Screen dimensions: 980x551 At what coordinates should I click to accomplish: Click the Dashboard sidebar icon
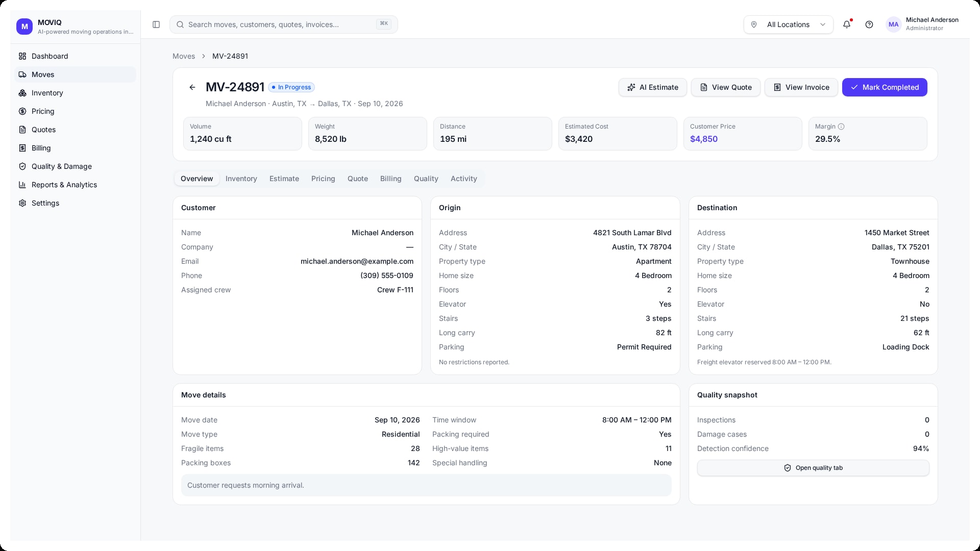click(x=22, y=56)
